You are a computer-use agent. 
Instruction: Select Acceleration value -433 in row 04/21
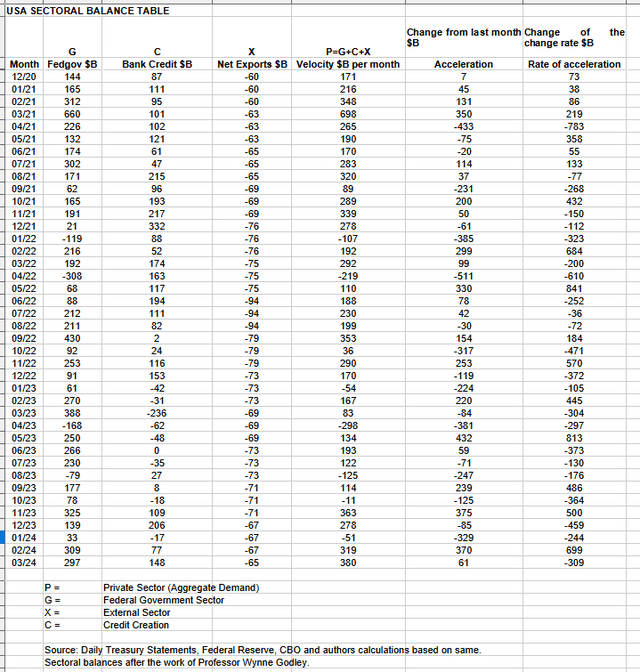[463, 126]
